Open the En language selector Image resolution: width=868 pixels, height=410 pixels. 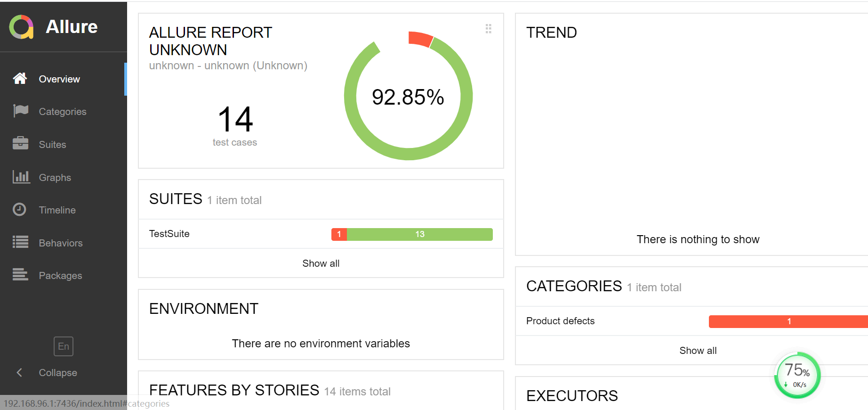click(x=64, y=346)
